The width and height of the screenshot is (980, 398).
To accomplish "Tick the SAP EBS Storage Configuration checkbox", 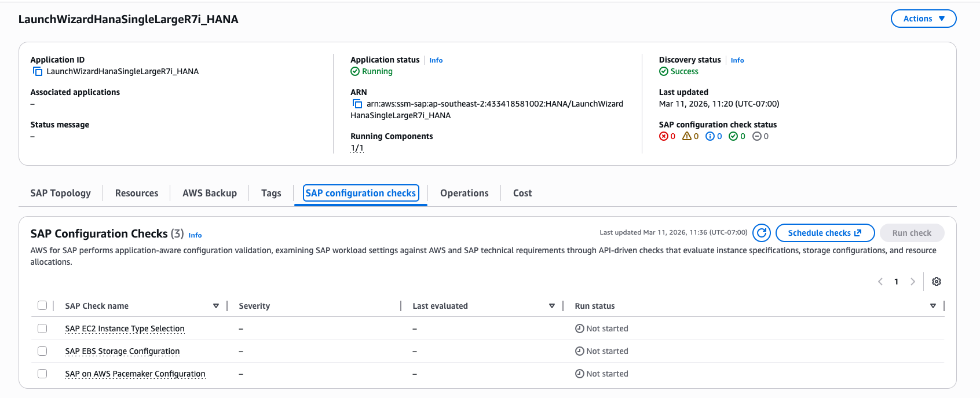I will point(42,351).
